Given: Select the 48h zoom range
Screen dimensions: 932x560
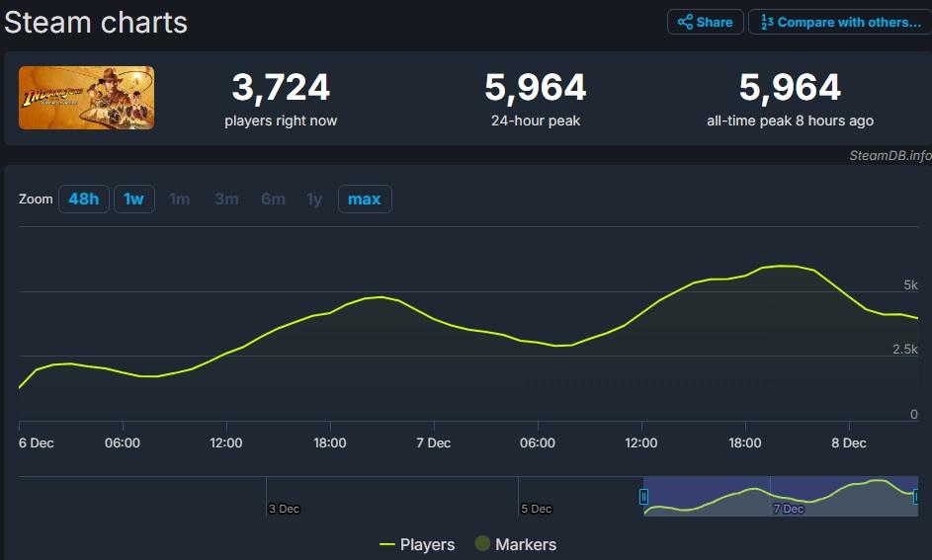Looking at the screenshot, I should 83,200.
